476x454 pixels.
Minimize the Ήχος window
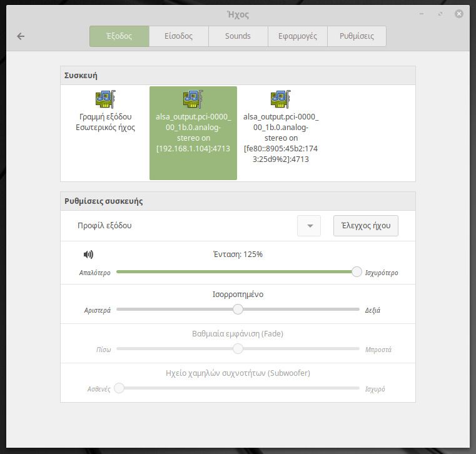422,14
